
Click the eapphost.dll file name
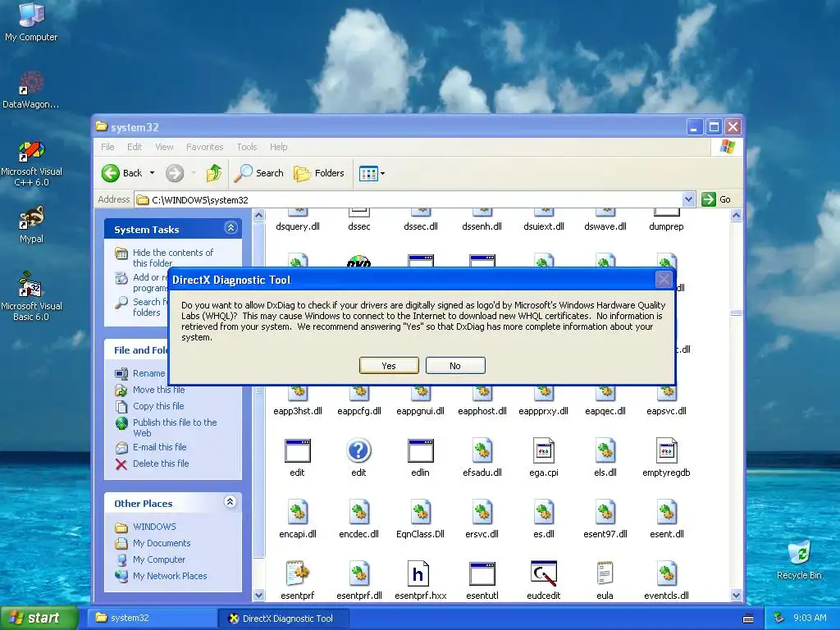482,411
